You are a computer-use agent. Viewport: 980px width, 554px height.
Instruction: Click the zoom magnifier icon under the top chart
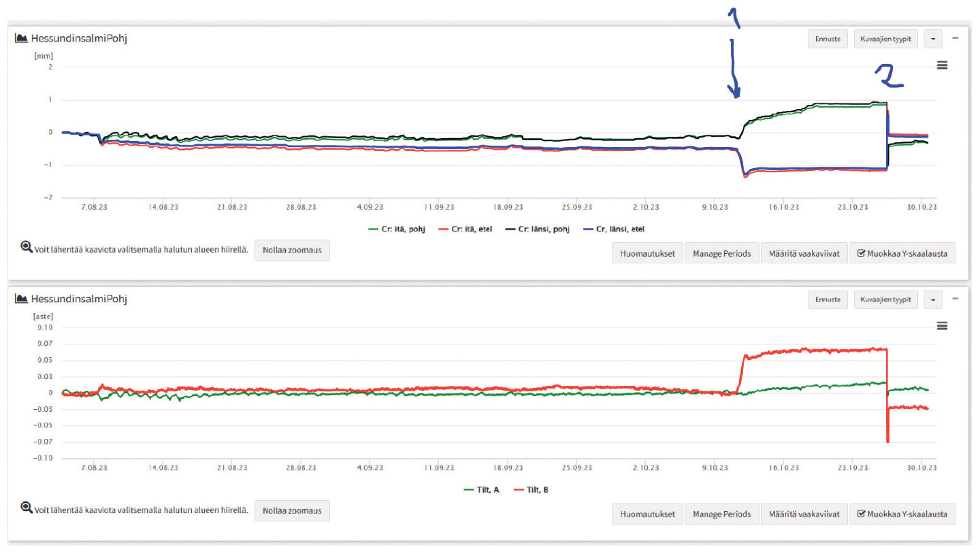pyautogui.click(x=27, y=248)
